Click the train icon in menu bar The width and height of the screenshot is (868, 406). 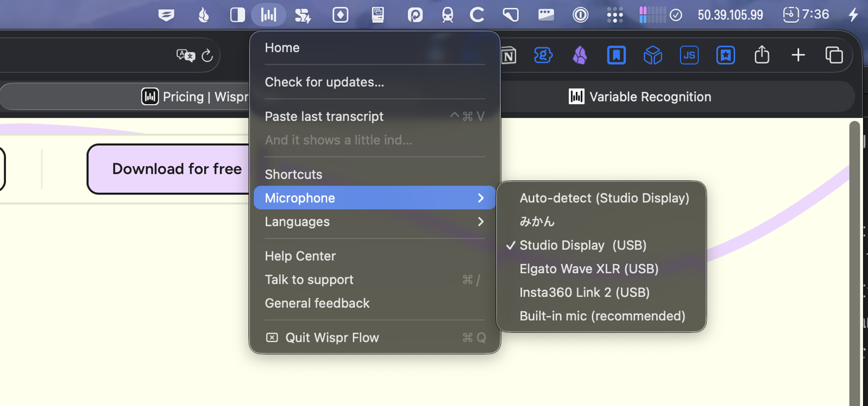(x=448, y=15)
